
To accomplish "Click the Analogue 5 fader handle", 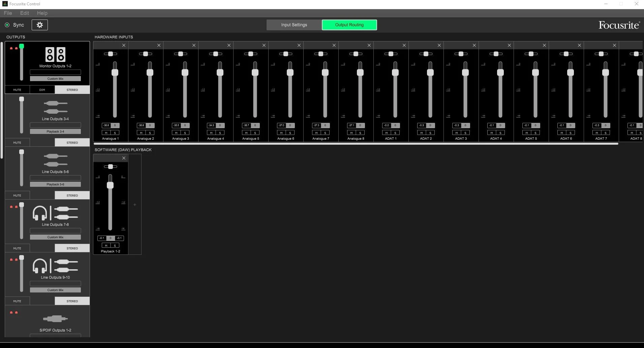I will pos(255,72).
